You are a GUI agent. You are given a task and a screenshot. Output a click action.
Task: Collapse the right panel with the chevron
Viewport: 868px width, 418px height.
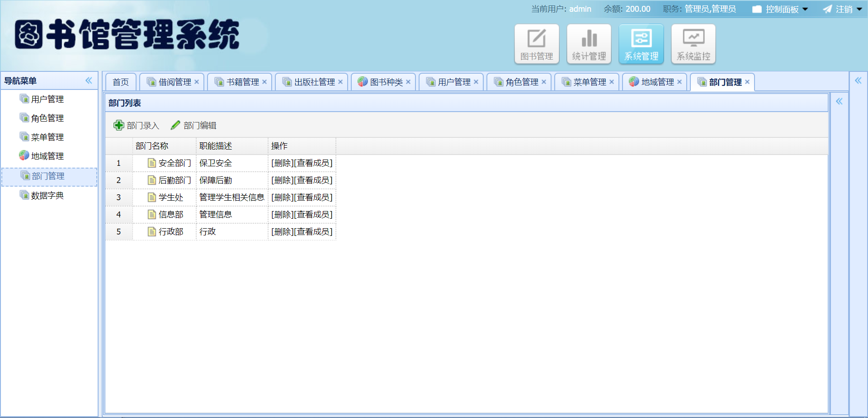840,102
